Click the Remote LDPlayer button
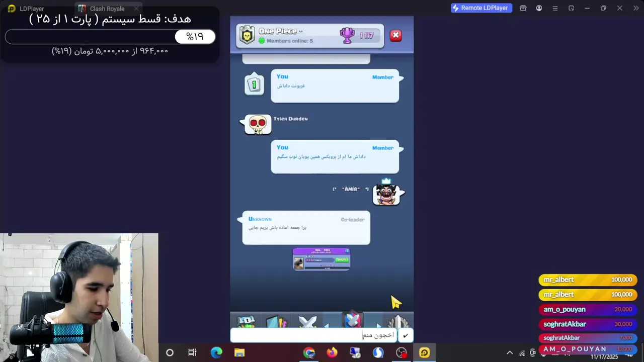 pos(481,8)
